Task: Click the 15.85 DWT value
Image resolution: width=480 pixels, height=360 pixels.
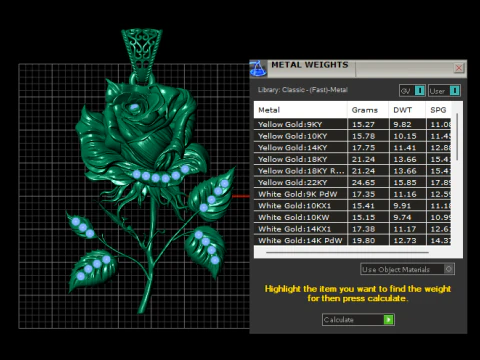Action: point(405,183)
